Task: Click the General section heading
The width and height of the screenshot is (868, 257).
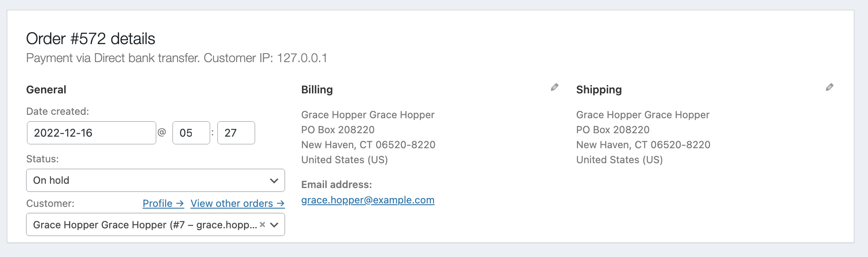Action: pos(46,90)
